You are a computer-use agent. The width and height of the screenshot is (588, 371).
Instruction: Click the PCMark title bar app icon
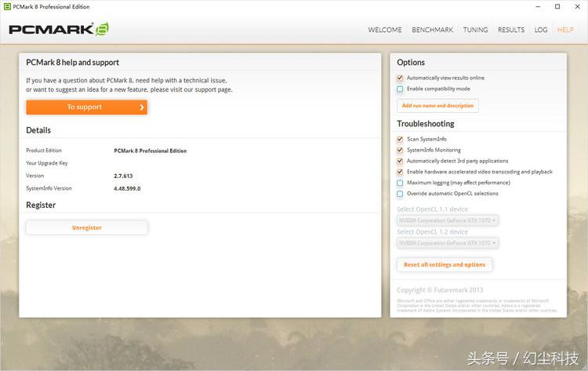coord(7,7)
